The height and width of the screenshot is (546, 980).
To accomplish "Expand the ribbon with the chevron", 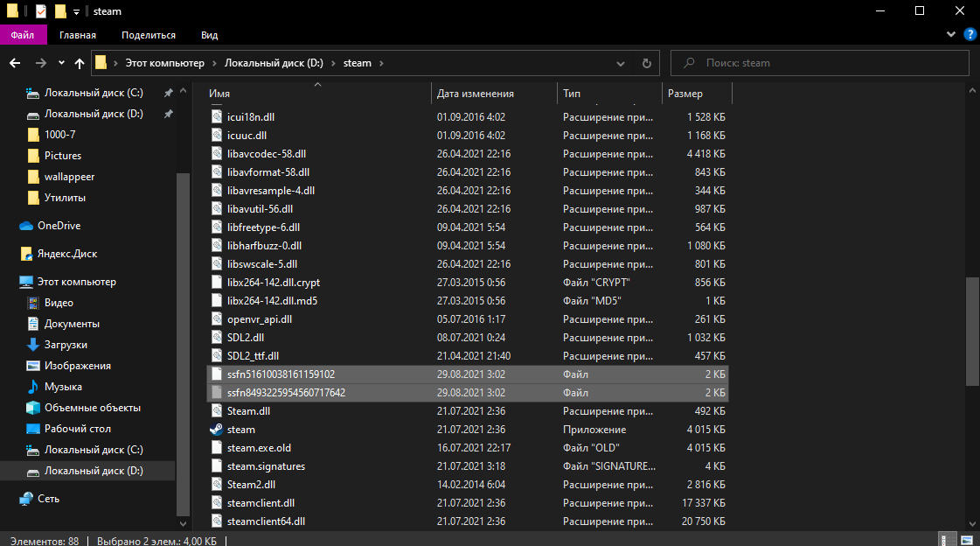I will [x=951, y=34].
